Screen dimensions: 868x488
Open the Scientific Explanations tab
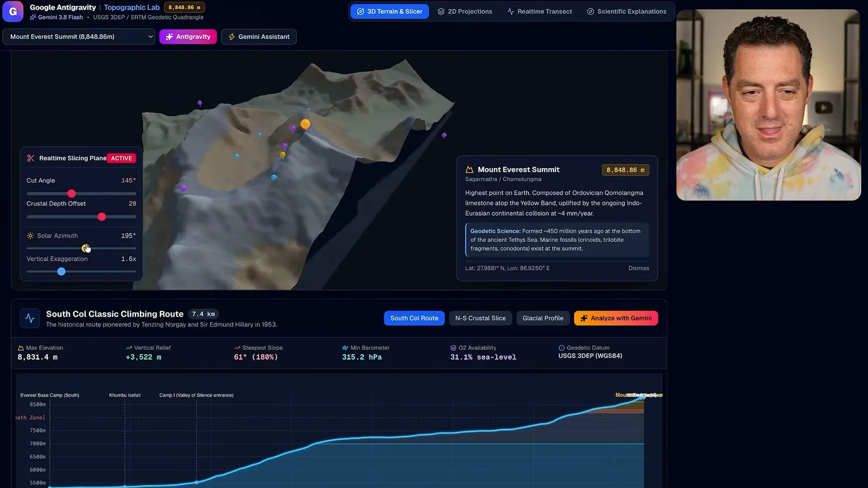[627, 11]
